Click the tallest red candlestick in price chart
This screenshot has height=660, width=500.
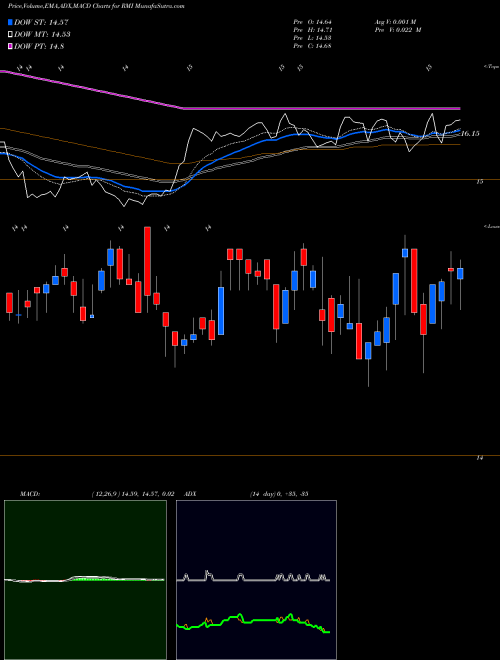pyautogui.click(x=147, y=261)
